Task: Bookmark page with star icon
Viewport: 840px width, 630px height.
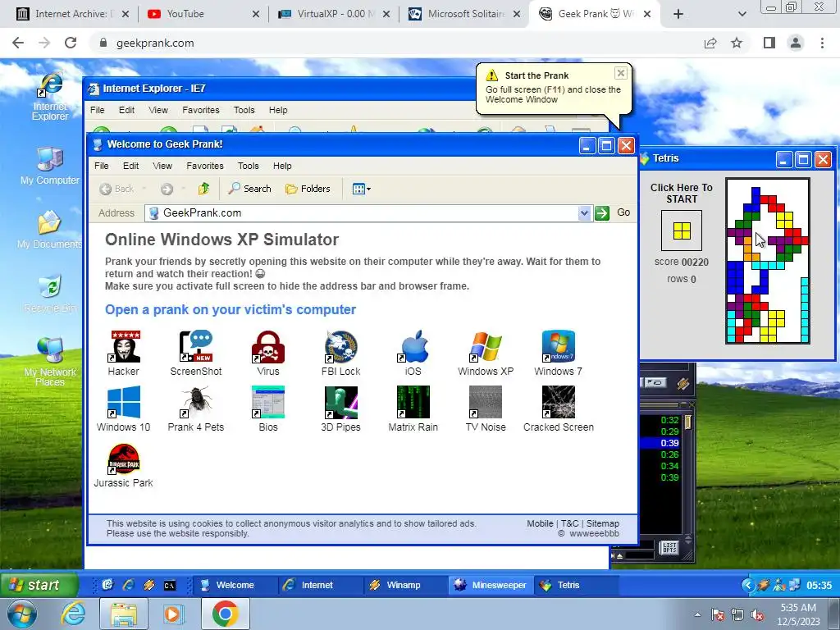Action: pyautogui.click(x=737, y=43)
